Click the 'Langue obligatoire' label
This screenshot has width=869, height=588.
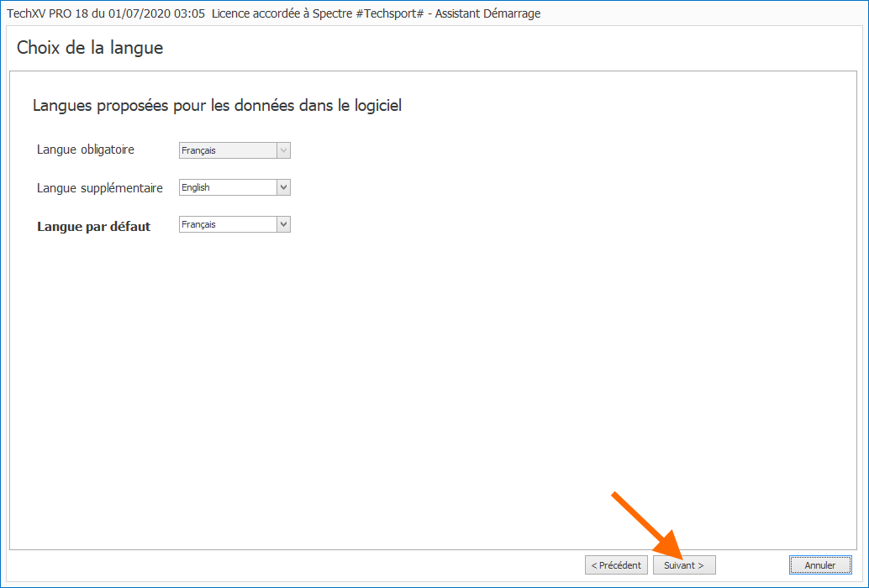85,150
